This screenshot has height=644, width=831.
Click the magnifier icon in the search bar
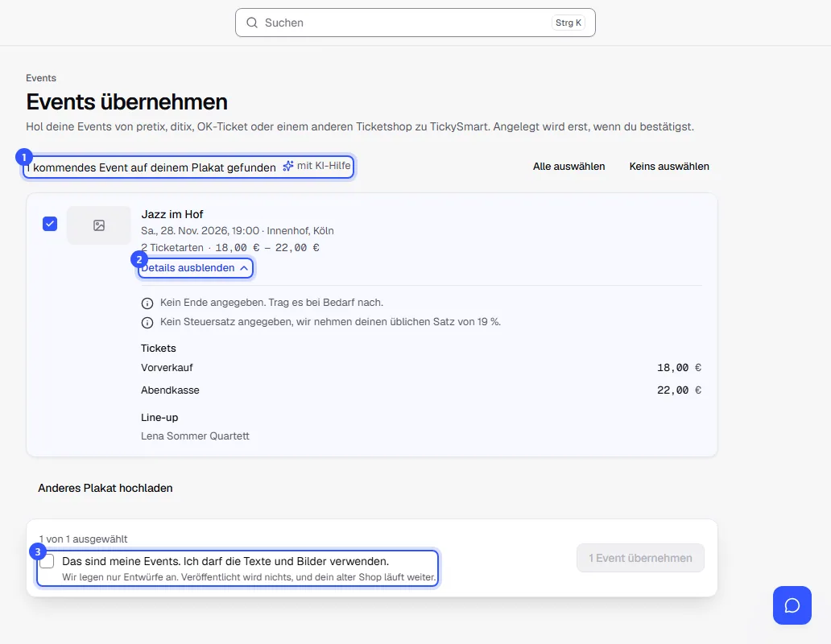pos(252,23)
